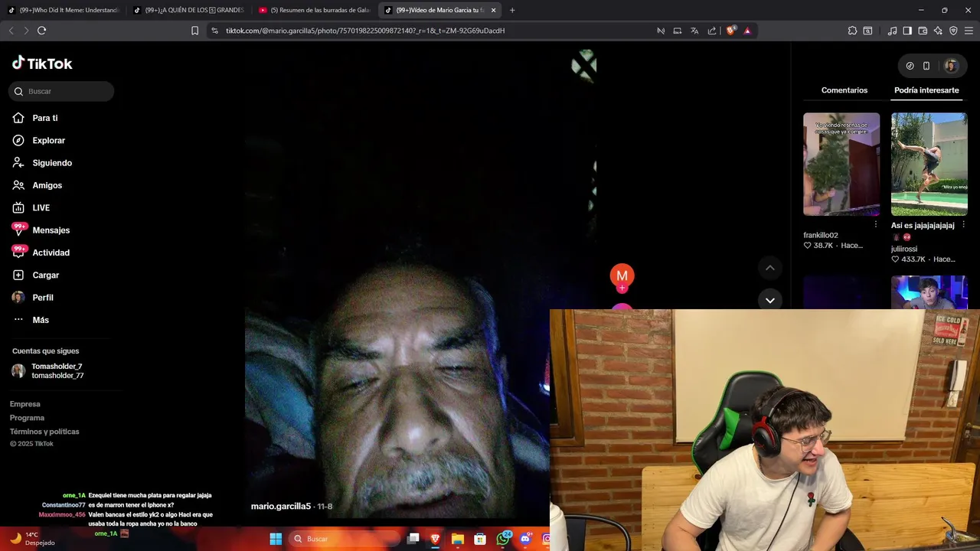This screenshot has width=980, height=551.
Task: Open profile avatar menu at top right
Action: point(951,66)
